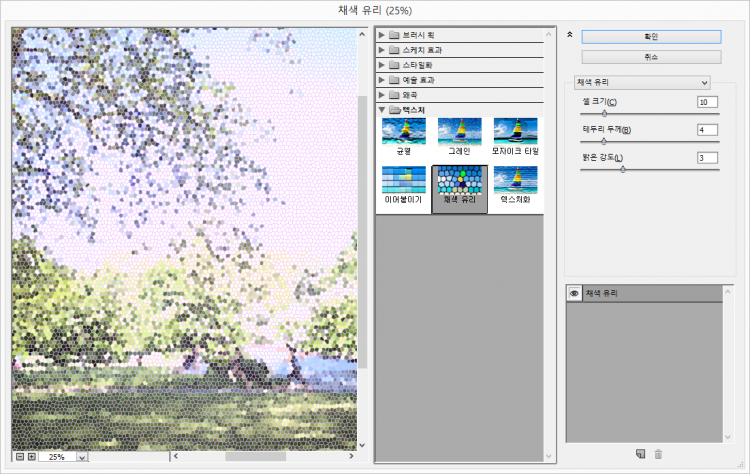Viewport: 750px width, 474px height.
Task: Collapse filter thumbnails with double-chevron button
Action: 569,34
